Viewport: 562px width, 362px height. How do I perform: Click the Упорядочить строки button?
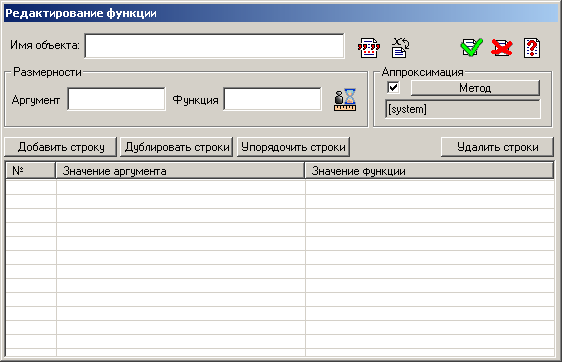[x=293, y=147]
